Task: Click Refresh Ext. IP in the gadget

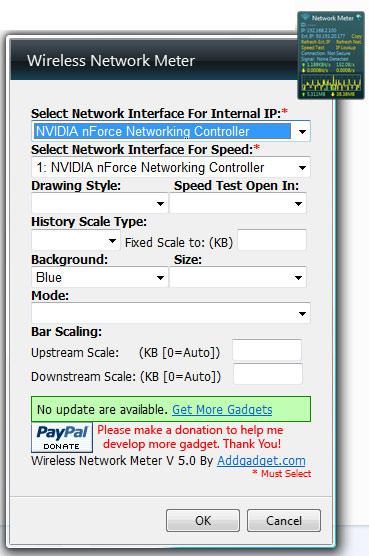Action: point(315,42)
